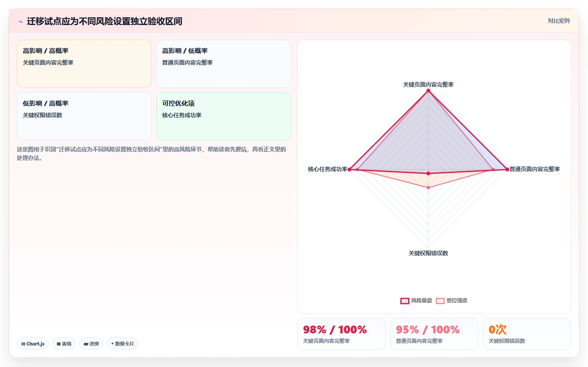Image resolution: width=588 pixels, height=367 pixels.
Task: Click the 表格 tag chip
Action: coord(64,344)
